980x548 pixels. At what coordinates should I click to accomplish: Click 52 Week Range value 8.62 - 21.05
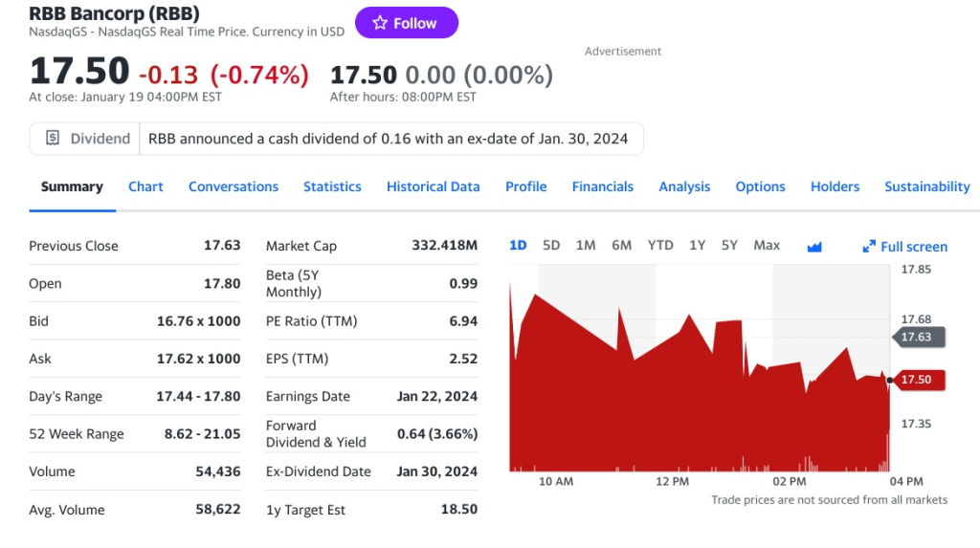203,433
